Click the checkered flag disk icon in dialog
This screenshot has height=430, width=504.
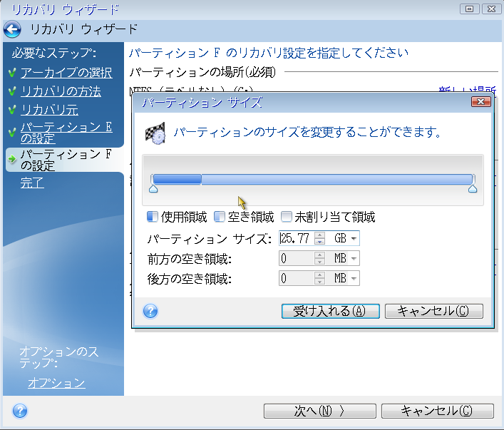[155, 133]
